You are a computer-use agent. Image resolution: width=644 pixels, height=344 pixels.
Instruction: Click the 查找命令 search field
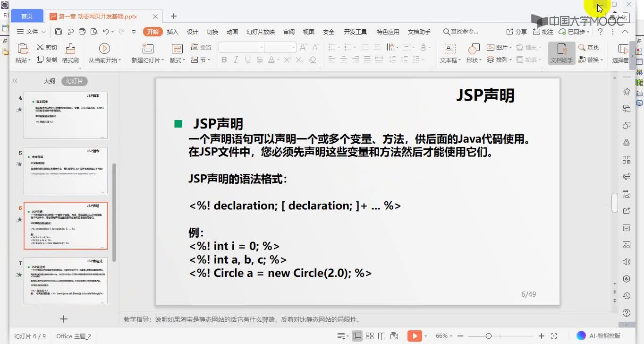tap(461, 32)
